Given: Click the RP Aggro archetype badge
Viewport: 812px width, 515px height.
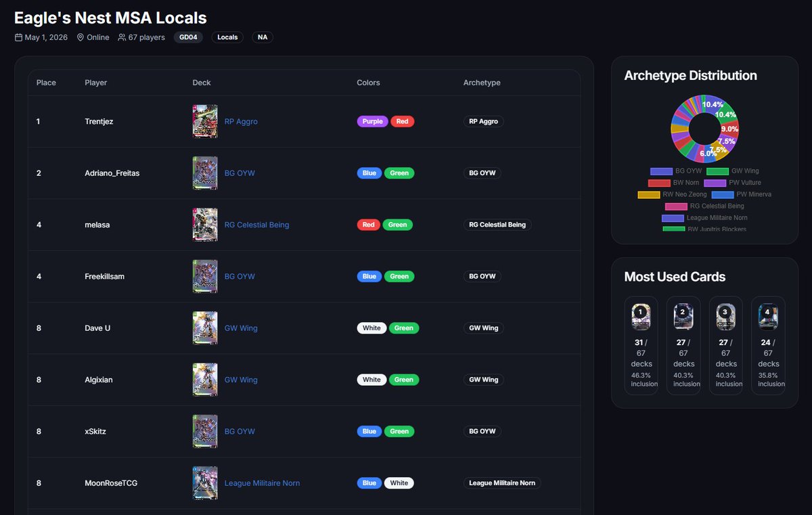Looking at the screenshot, I should tap(484, 122).
